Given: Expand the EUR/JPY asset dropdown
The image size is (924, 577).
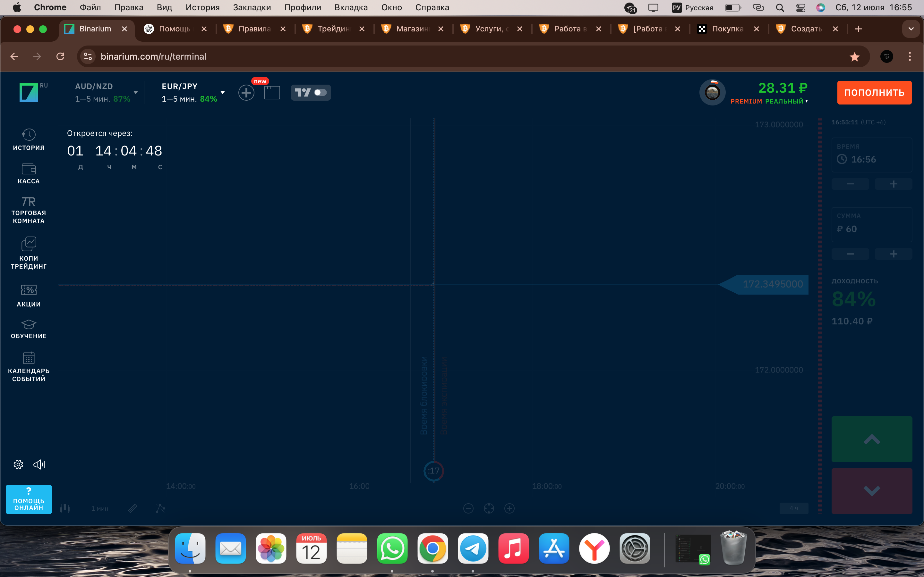Looking at the screenshot, I should pyautogui.click(x=223, y=93).
